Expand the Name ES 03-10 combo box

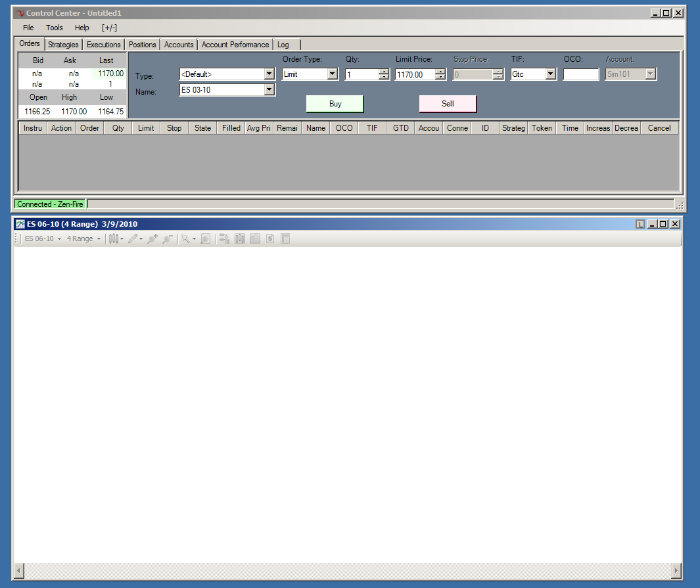(x=269, y=89)
